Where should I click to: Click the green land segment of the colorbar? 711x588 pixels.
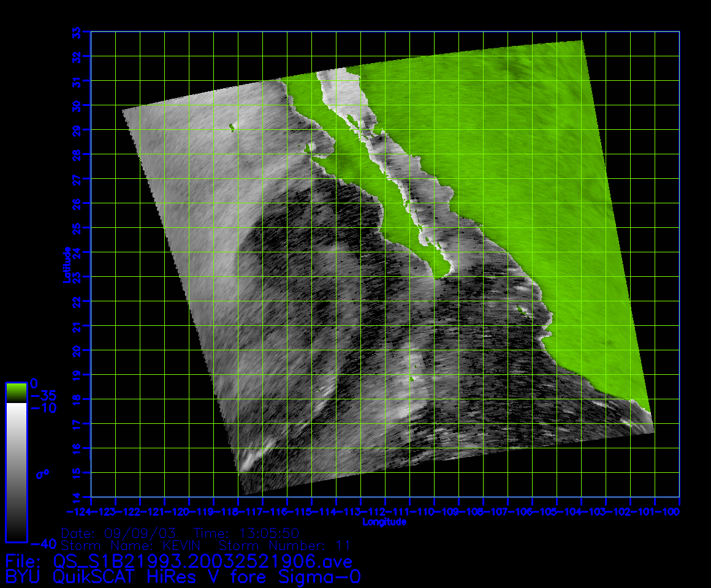point(16,392)
